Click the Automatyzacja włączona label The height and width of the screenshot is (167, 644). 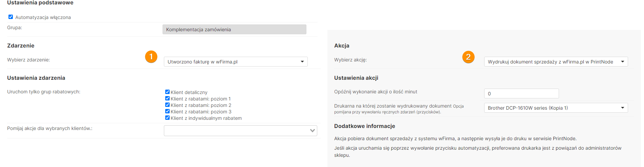[43, 17]
